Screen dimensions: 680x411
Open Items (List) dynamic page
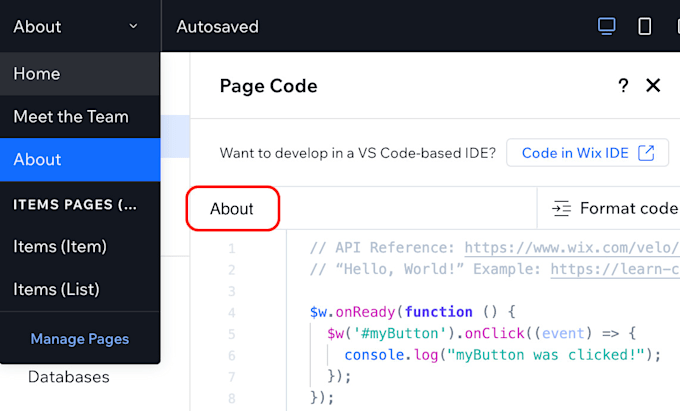click(80, 290)
